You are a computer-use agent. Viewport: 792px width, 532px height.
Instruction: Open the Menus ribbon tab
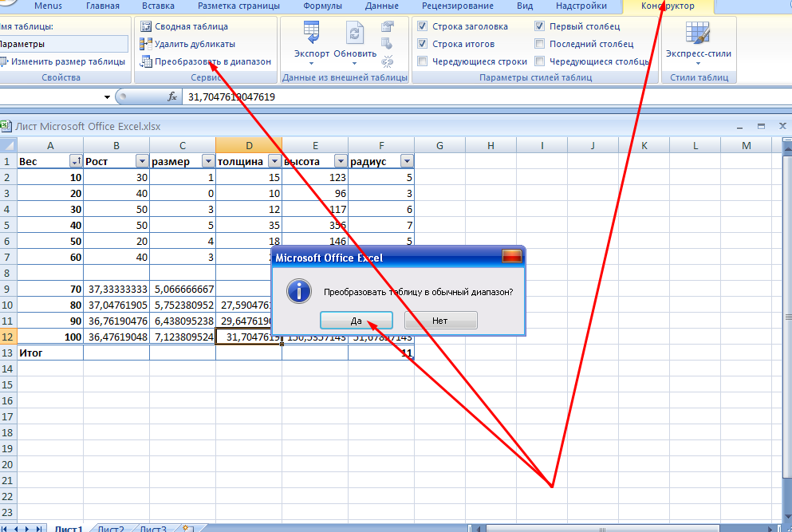(x=48, y=6)
